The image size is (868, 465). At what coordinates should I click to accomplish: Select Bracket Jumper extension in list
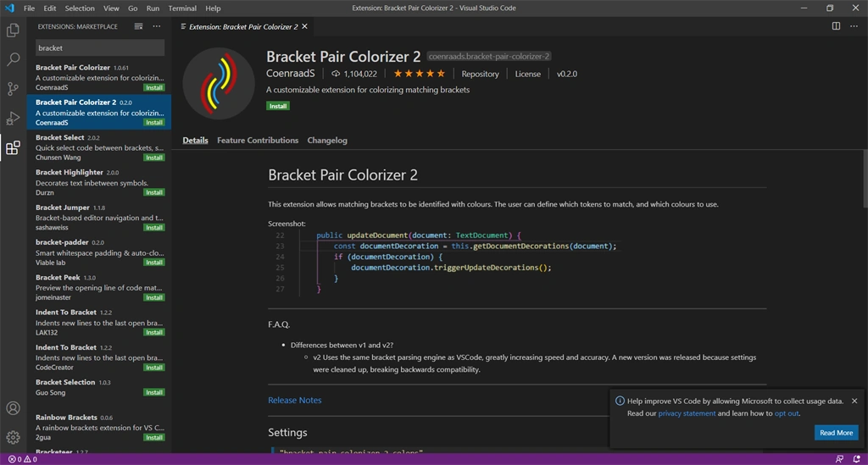coord(99,217)
